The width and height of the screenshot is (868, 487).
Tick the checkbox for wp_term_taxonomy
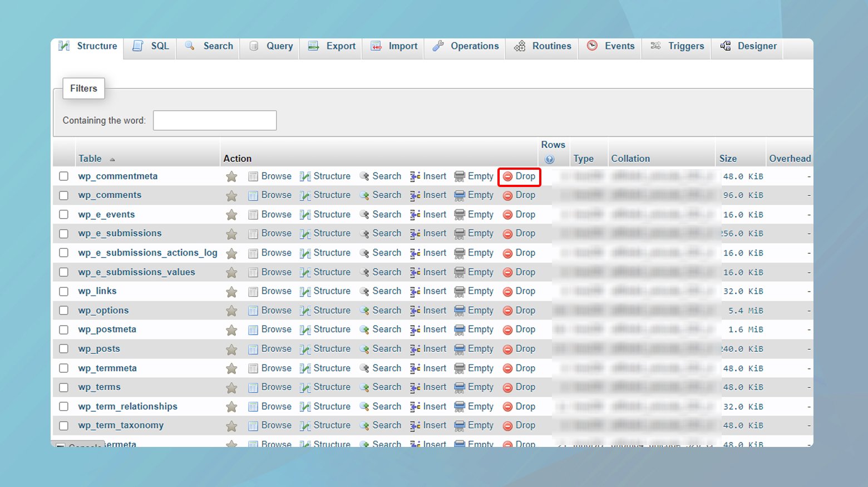pyautogui.click(x=64, y=426)
